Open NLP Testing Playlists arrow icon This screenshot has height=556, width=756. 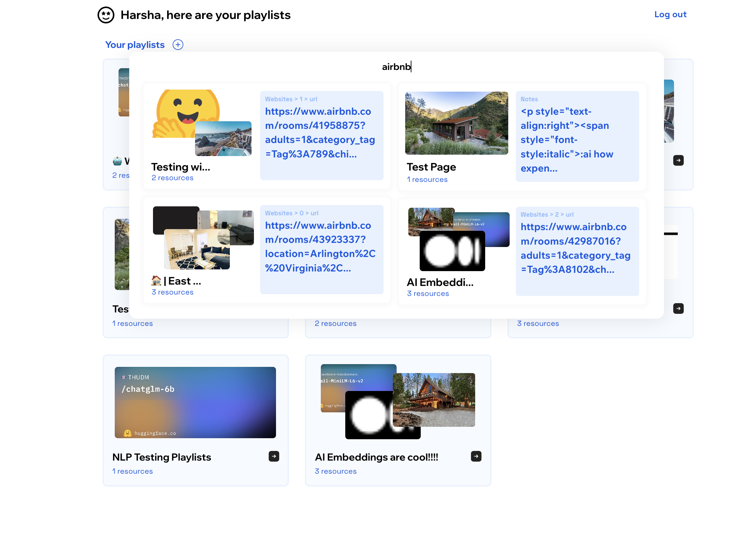click(274, 456)
